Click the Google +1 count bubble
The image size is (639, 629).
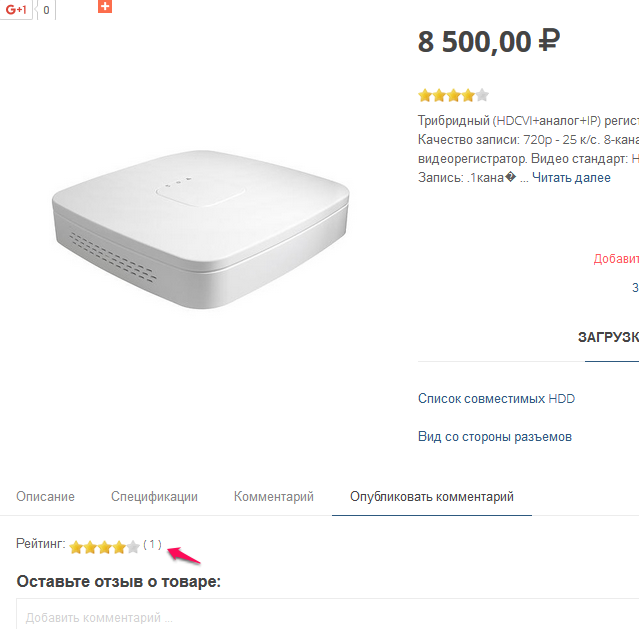[x=46, y=10]
